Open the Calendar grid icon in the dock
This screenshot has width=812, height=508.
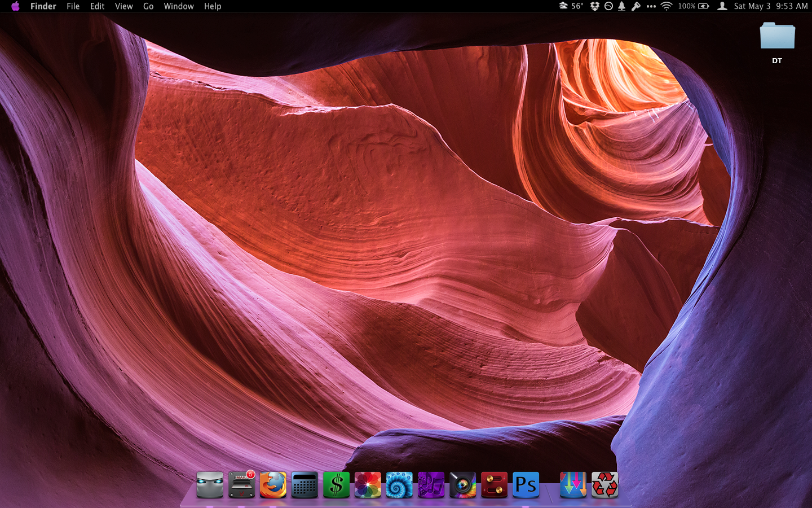[304, 485]
